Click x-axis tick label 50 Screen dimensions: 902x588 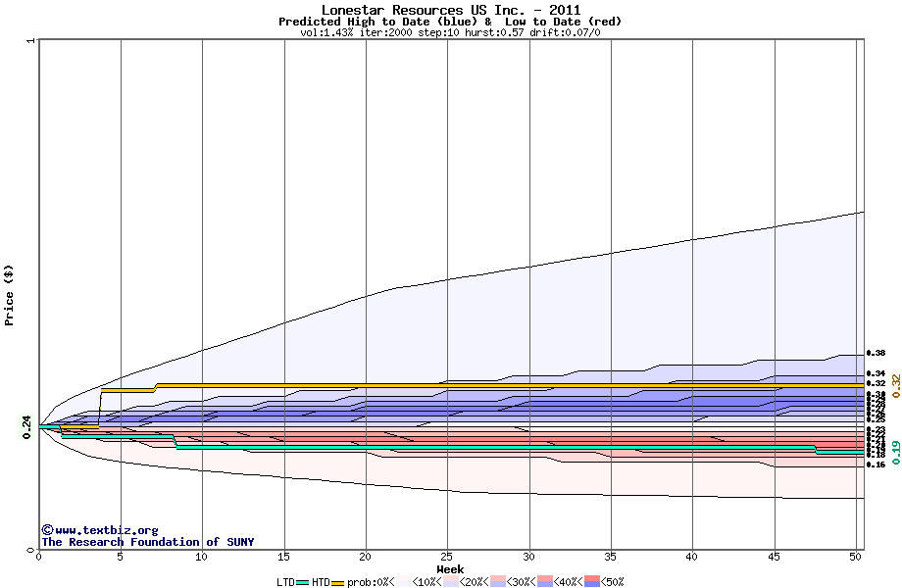856,557
